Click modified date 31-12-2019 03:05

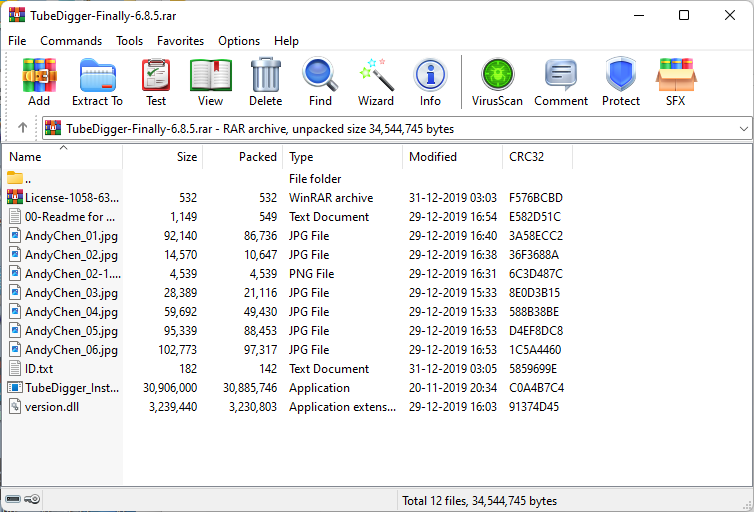click(x=453, y=369)
